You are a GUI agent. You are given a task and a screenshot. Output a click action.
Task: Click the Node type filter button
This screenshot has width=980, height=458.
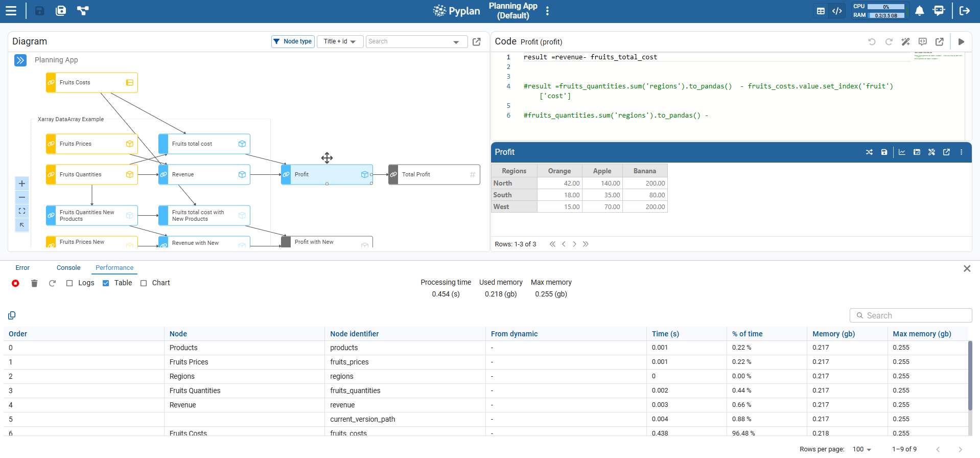click(x=293, y=41)
